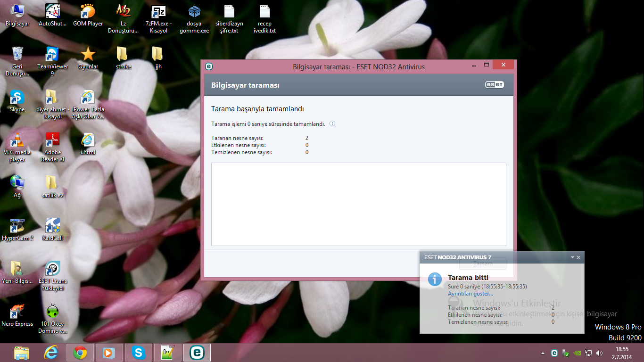Select the Geri Dönüşüm recycle bin icon
Viewport: 644px width, 362px height.
coord(17,61)
